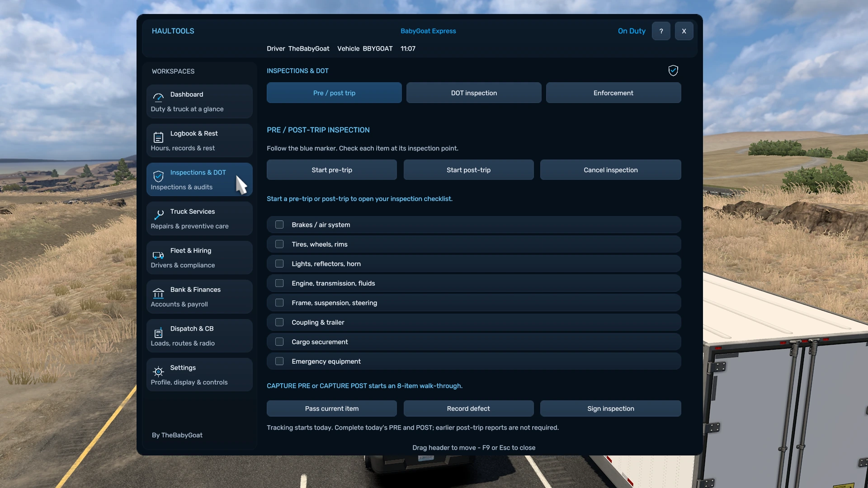Click the By TheBabyGoat credit text

pos(177,435)
